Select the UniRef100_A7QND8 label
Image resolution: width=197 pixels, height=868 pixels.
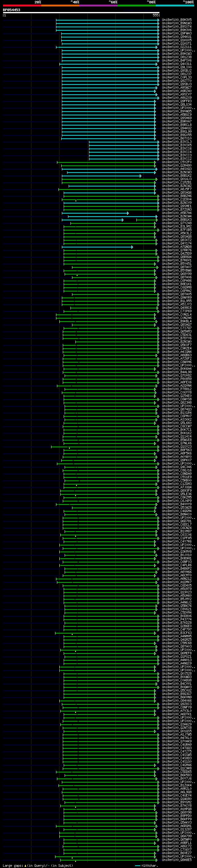pyautogui.click(x=177, y=247)
